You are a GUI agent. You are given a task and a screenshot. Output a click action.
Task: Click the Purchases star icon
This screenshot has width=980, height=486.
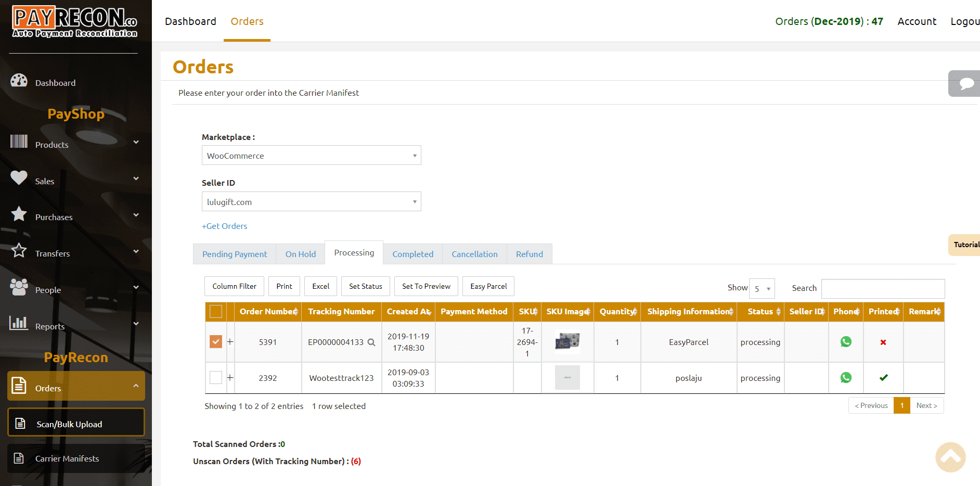click(19, 214)
